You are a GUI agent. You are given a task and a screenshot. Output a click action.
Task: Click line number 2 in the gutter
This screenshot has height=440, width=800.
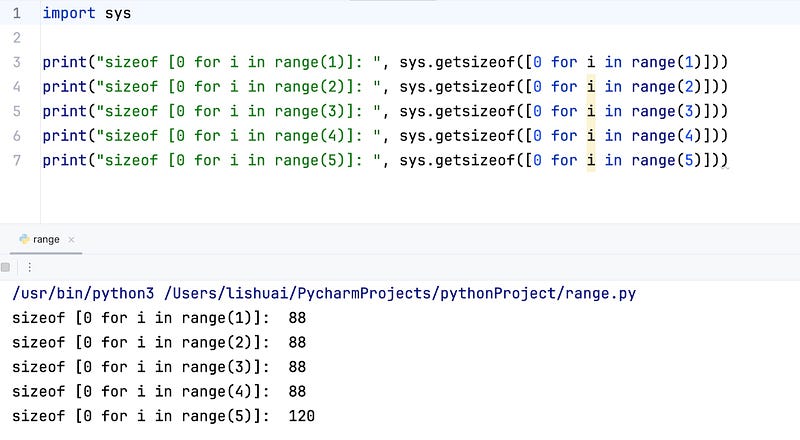(x=16, y=38)
